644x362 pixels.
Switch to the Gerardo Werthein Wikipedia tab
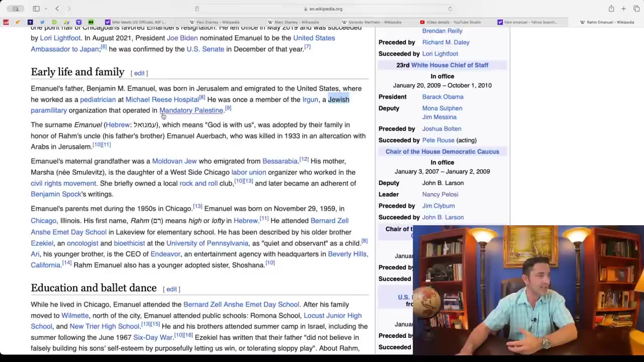(x=371, y=22)
